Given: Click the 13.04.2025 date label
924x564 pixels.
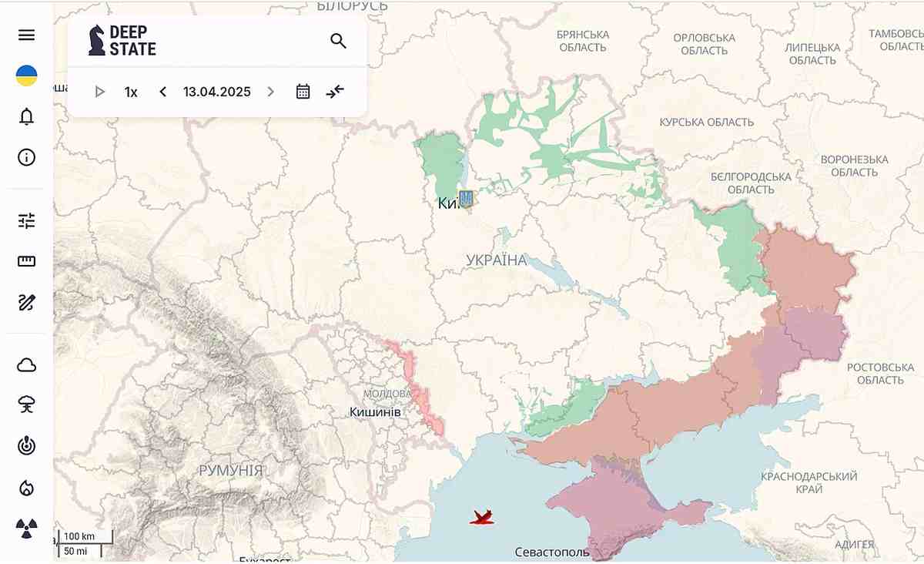Looking at the screenshot, I should click(216, 92).
